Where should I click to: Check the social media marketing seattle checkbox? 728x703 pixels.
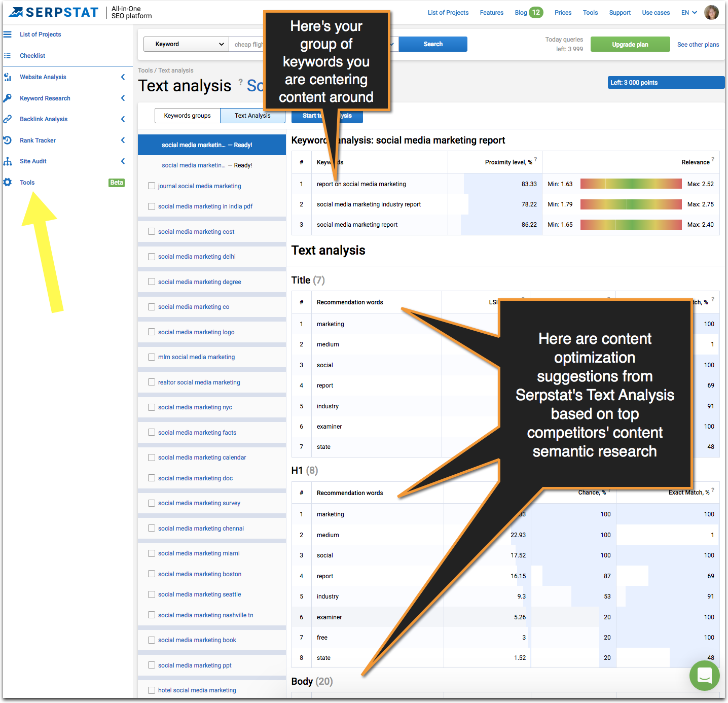152,594
